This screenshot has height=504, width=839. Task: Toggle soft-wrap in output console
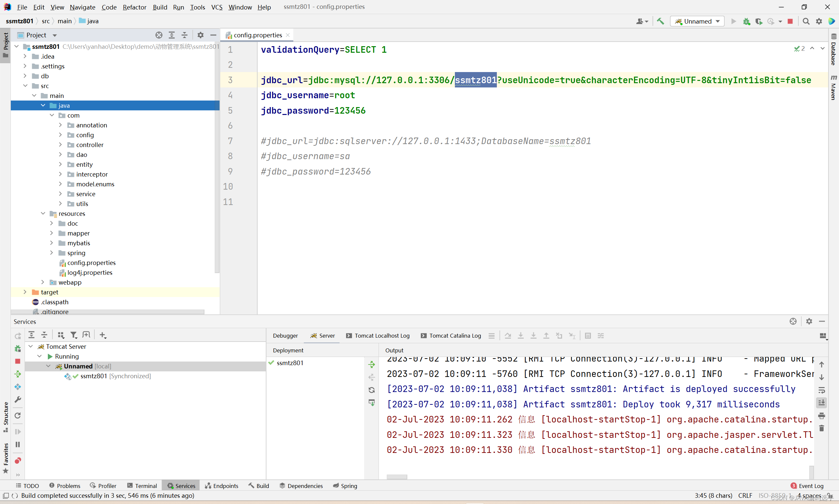coord(822,390)
